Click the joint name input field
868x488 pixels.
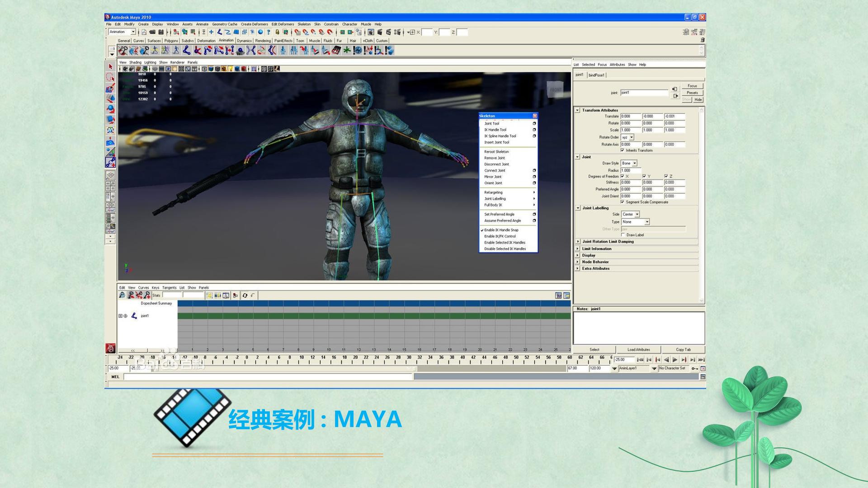click(644, 93)
